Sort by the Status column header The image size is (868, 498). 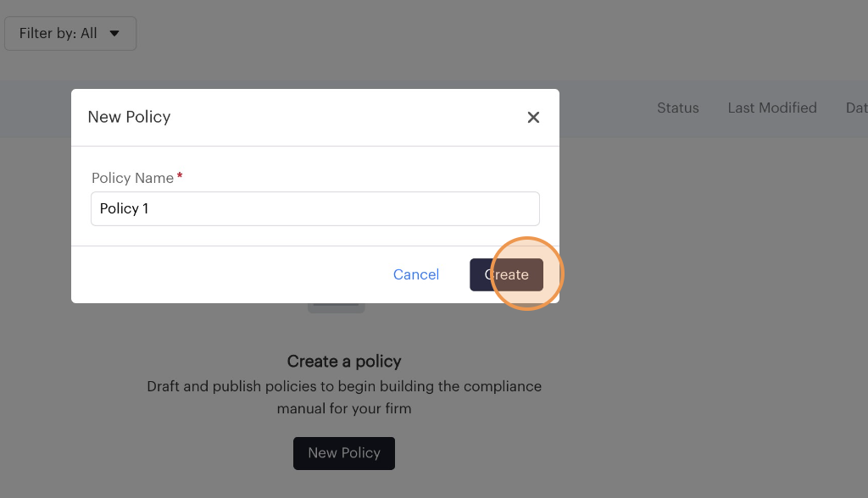[677, 108]
